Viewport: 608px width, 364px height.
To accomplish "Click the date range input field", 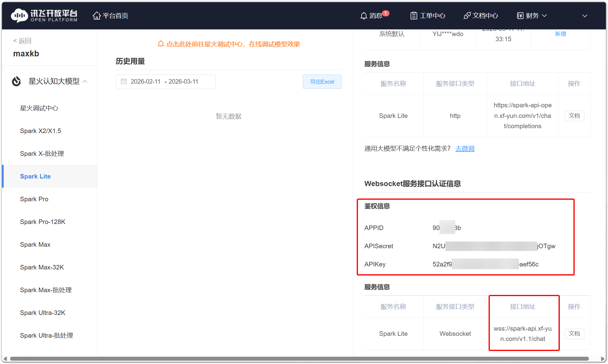I will (165, 82).
